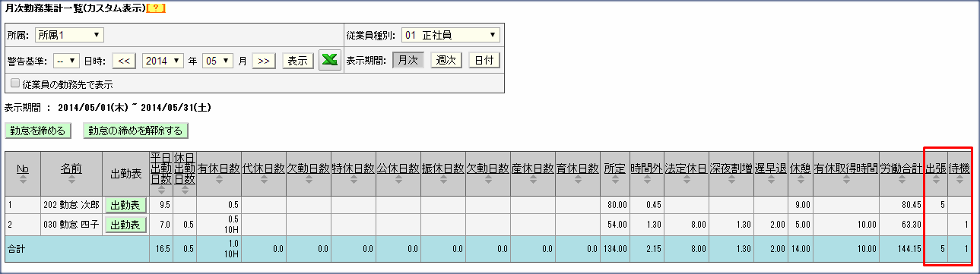Open 出勤表 for 030 勤怠 四子
Screen dimensions: 980x274
tap(125, 224)
